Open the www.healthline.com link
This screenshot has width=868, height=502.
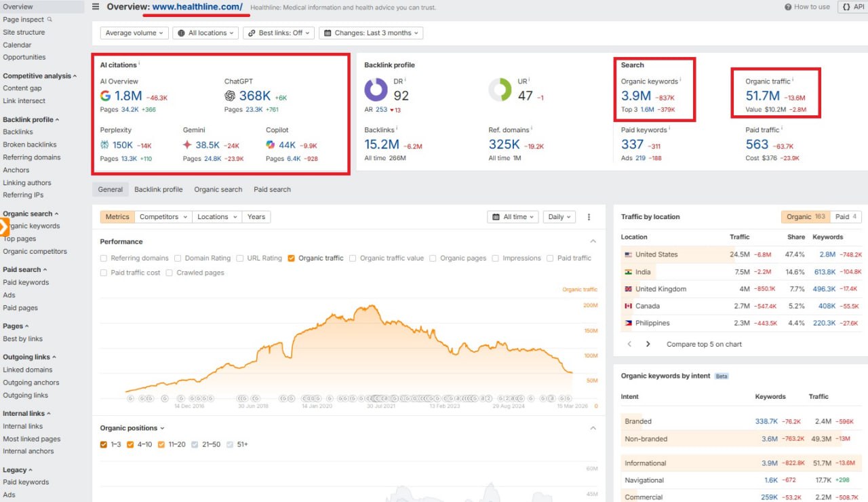click(197, 7)
